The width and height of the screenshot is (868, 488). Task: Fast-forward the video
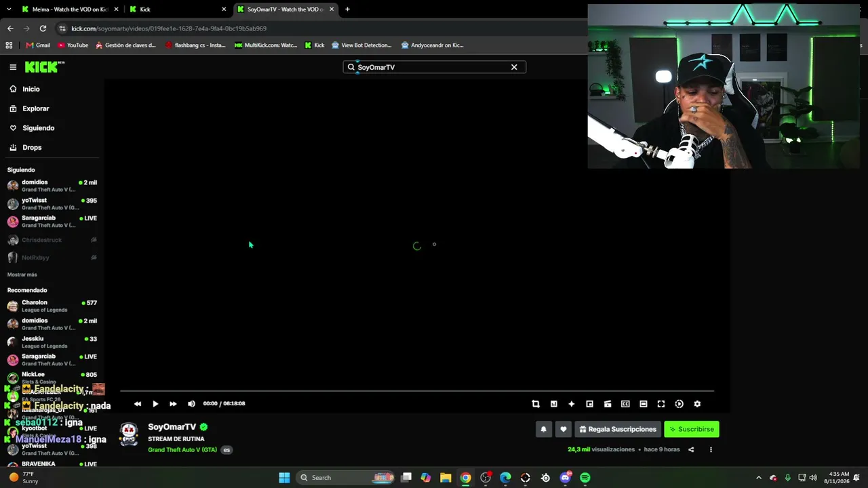click(173, 404)
